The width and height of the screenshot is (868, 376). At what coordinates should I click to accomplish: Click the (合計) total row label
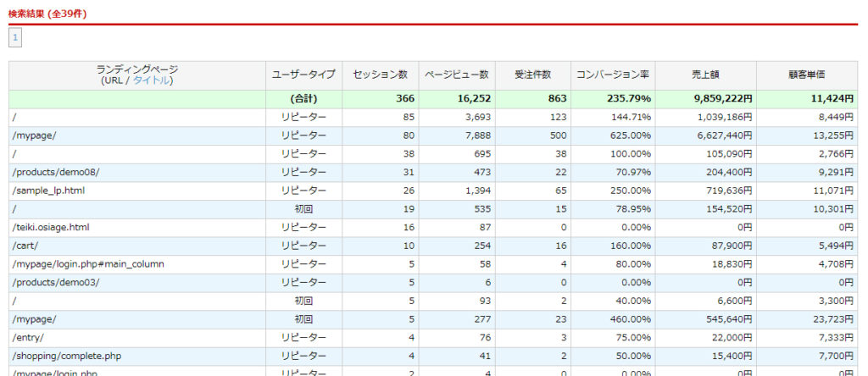303,99
